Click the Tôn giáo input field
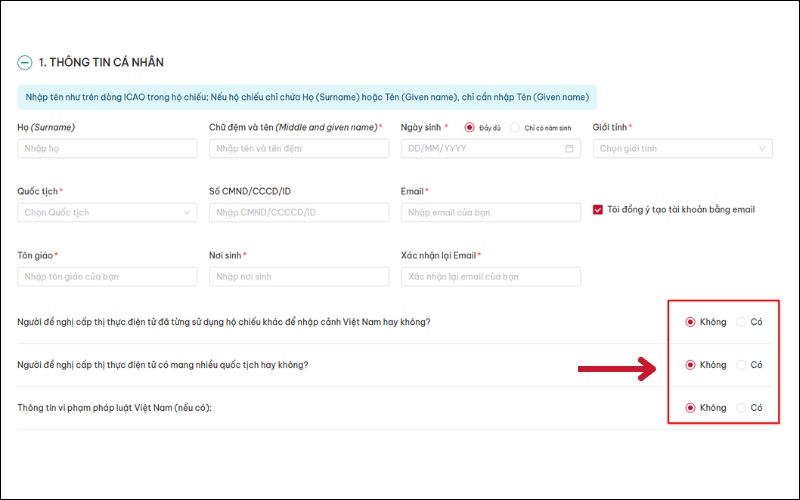 pos(107,276)
